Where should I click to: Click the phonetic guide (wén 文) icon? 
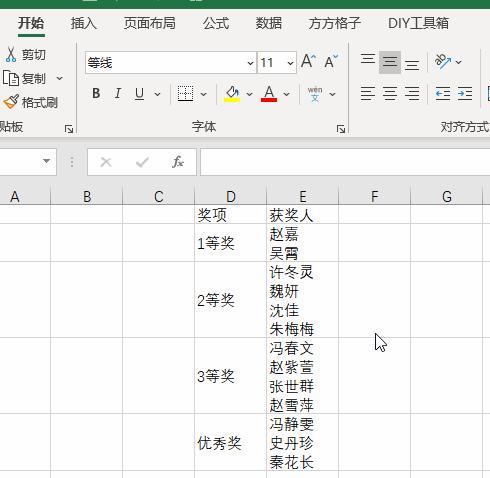315,94
